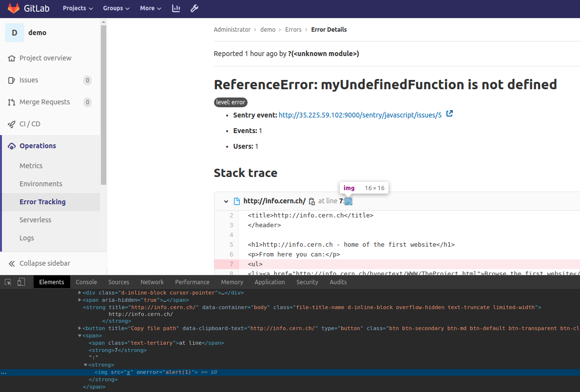Open Sentry external link icon
This screenshot has width=580, height=392.
tap(450, 114)
